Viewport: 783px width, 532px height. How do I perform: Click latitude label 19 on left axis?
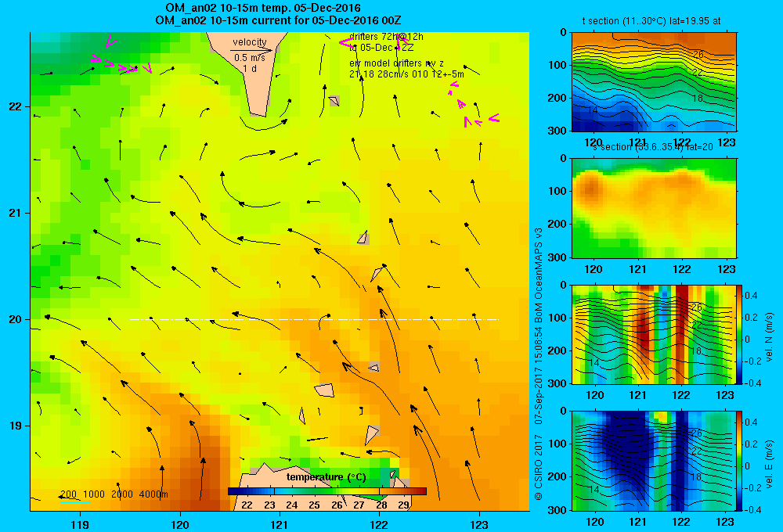[16, 426]
